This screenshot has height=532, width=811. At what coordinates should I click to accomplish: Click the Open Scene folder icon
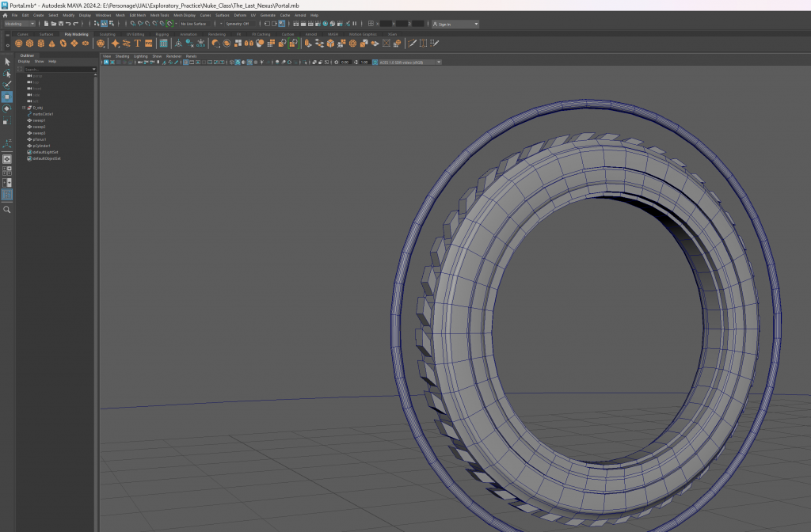click(53, 24)
